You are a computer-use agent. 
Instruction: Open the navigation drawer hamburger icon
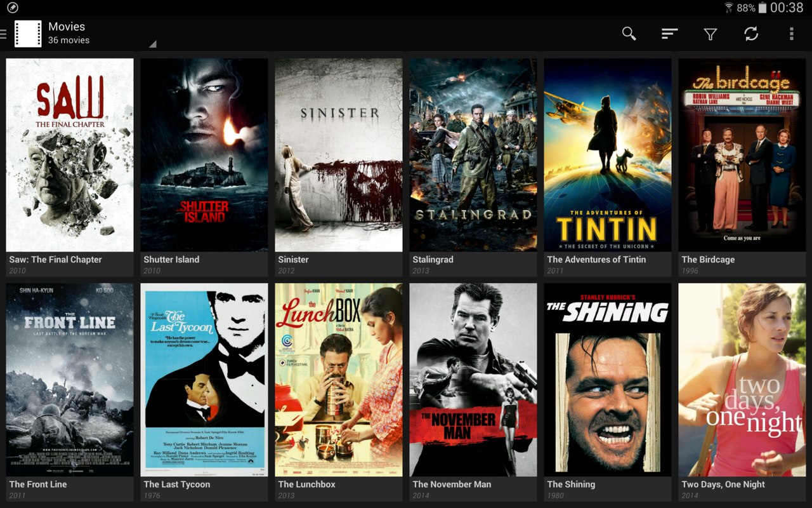(x=3, y=34)
